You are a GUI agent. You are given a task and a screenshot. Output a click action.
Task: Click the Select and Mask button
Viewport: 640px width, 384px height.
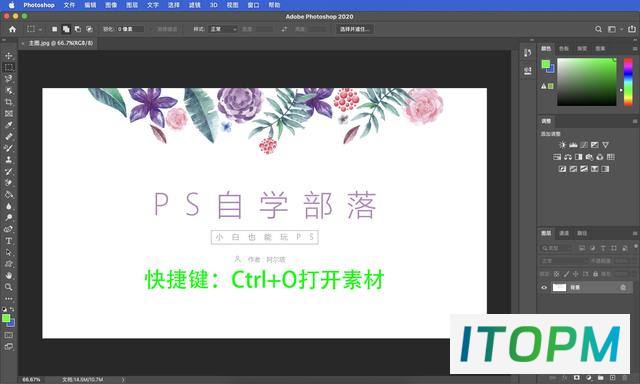point(354,29)
